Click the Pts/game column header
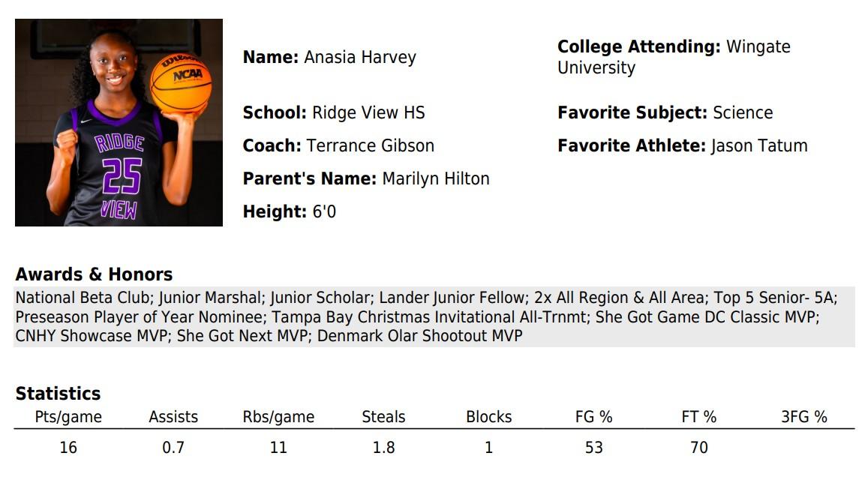The height and width of the screenshot is (480, 868). [68, 417]
